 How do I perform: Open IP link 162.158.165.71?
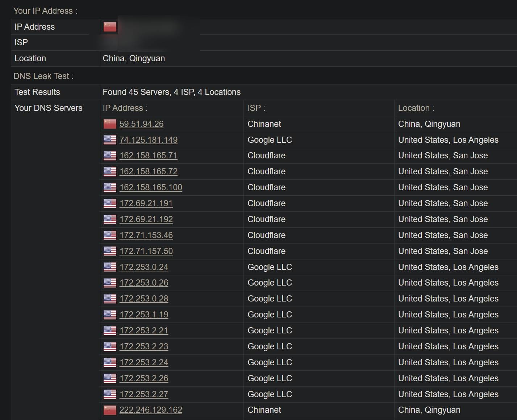coord(149,155)
